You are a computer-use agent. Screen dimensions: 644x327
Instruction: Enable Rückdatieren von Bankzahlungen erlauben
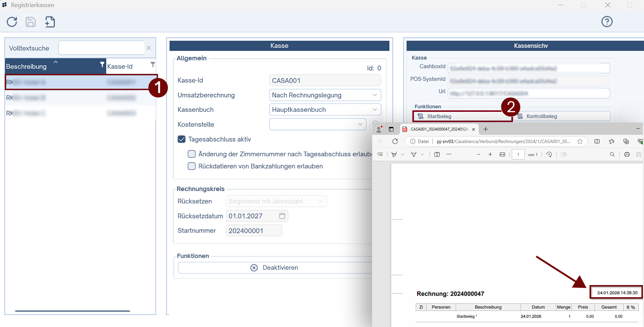(x=191, y=166)
